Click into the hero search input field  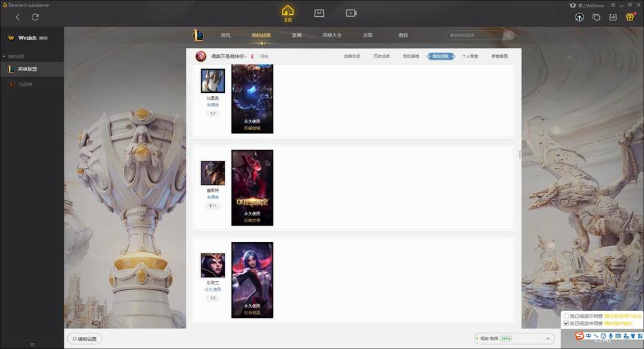click(x=475, y=35)
